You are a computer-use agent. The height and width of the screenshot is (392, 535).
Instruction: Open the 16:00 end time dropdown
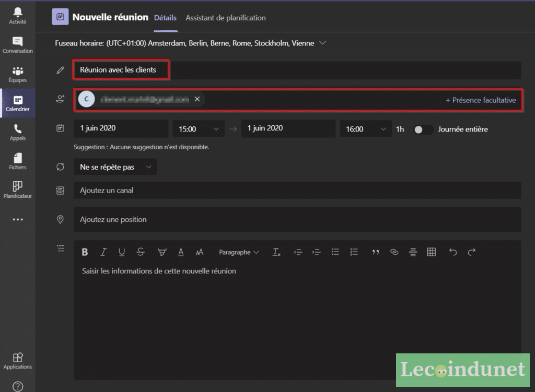[x=366, y=129]
